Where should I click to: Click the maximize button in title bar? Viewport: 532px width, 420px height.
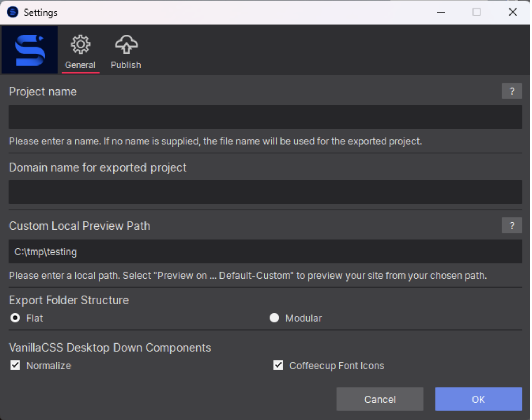[476, 12]
